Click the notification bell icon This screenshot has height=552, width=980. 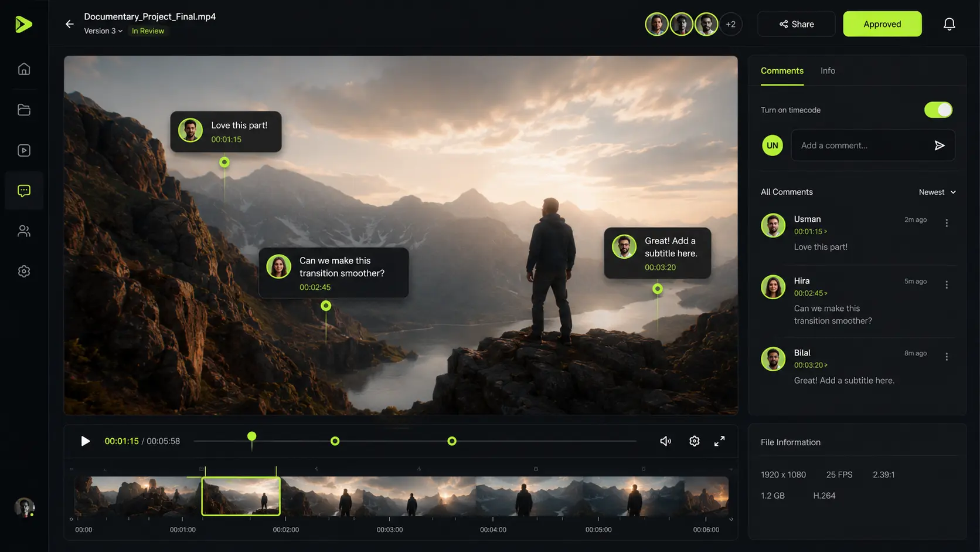pyautogui.click(x=949, y=24)
